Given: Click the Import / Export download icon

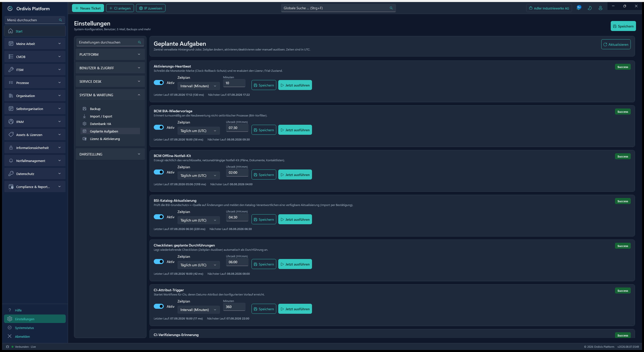Looking at the screenshot, I should [84, 116].
